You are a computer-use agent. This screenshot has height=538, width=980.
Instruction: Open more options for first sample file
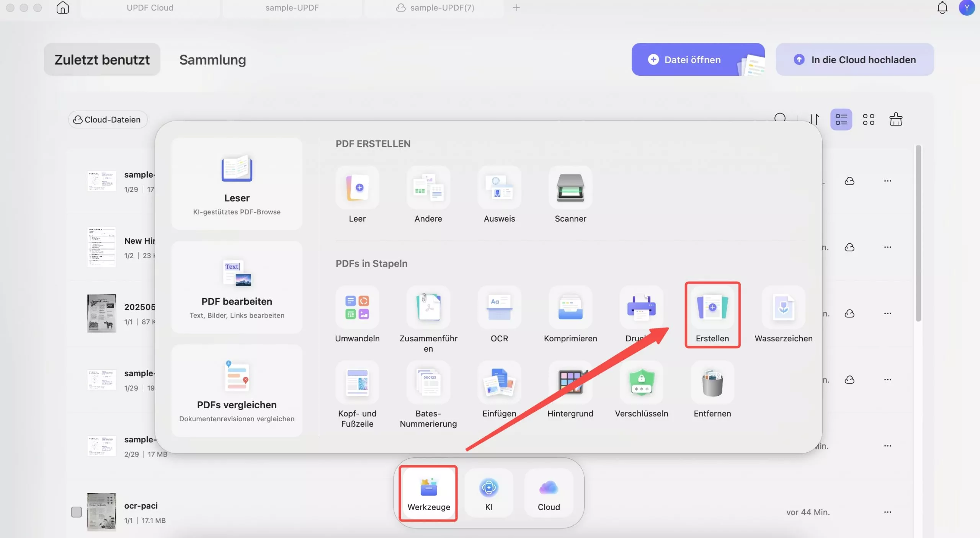point(887,181)
